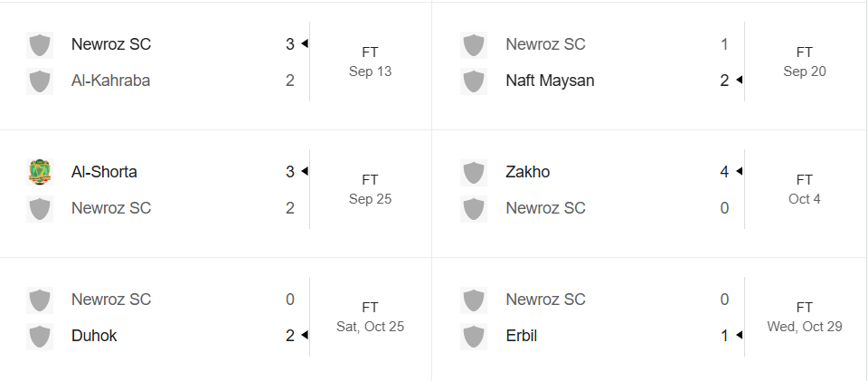Click Newroz SC shield icon in Sep 13 match
868x381 pixels.
point(40,45)
